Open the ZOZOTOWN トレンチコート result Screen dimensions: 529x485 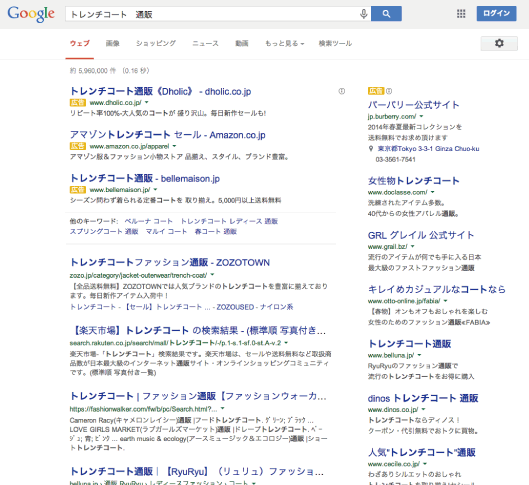[x=170, y=262]
